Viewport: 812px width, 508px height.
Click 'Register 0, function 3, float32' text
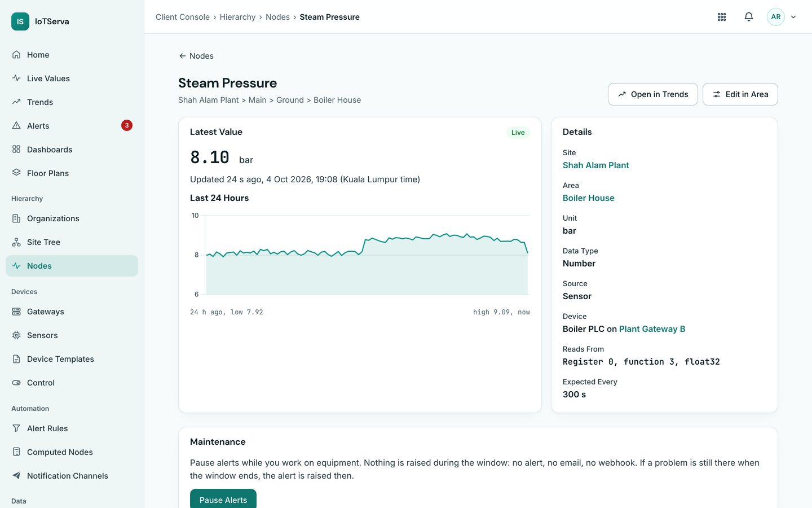pos(641,362)
